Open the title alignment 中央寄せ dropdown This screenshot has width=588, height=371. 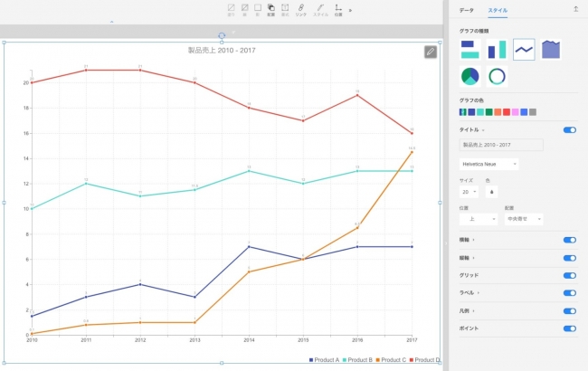523,219
